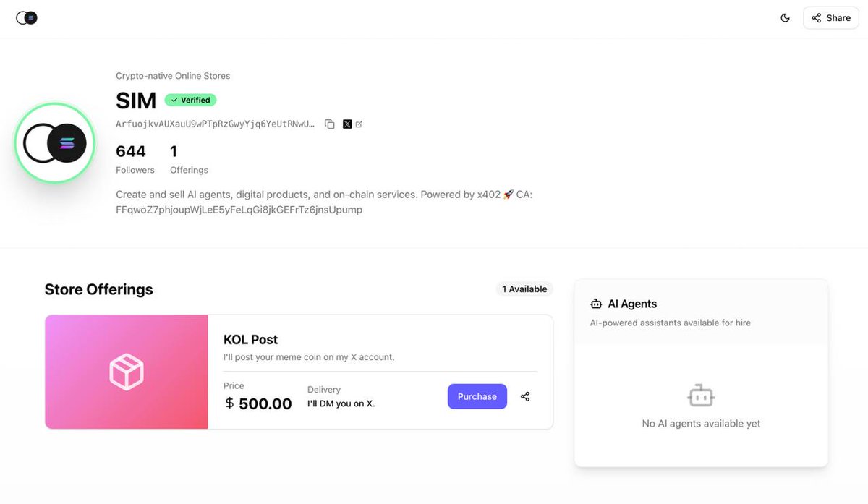Click the external link icon beside the X icon
Image resolution: width=868 pixels, height=504 pixels.
click(x=359, y=124)
